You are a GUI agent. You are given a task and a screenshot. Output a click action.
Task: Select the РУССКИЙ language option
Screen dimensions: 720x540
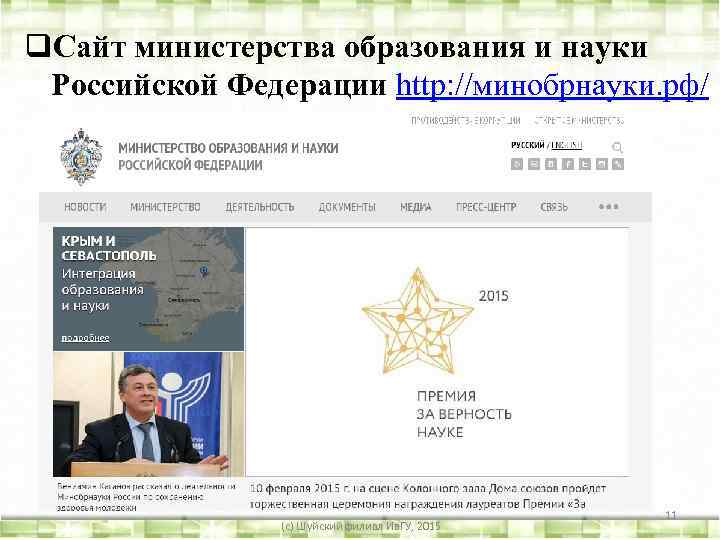(528, 146)
